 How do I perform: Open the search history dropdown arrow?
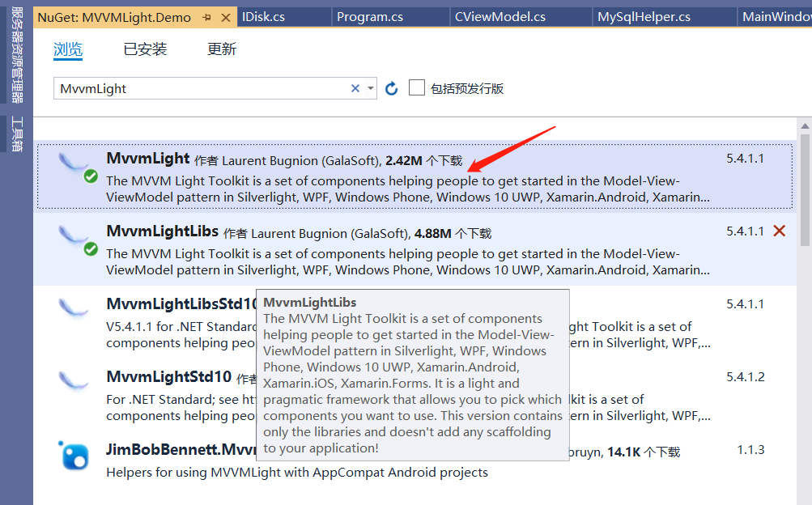[x=371, y=87]
